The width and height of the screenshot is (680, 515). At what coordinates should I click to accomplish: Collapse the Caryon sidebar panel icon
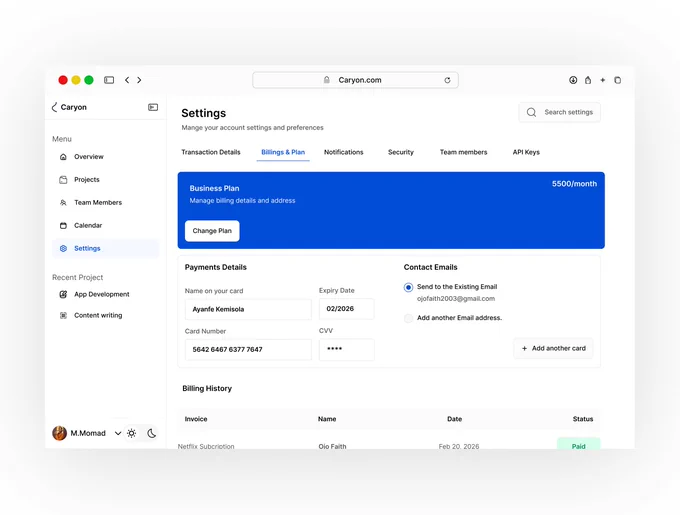[153, 107]
